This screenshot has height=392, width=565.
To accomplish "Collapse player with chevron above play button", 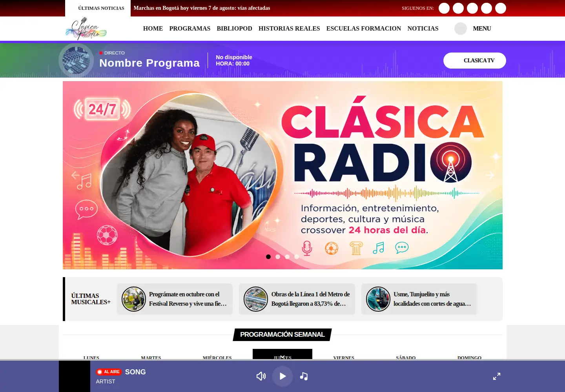I will click(x=282, y=357).
